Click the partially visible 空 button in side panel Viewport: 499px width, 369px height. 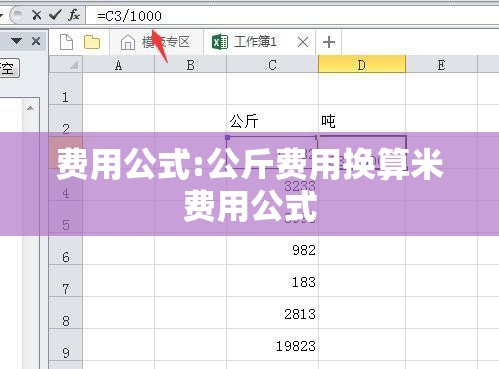click(9, 68)
